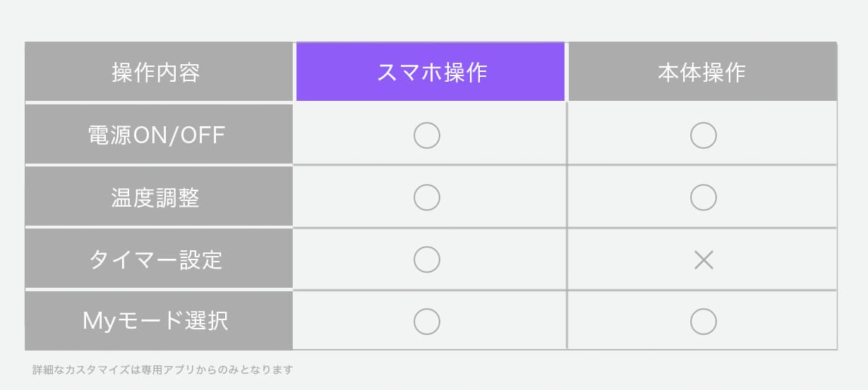Click the circle for スマホ操作 電源ON/OFF
This screenshot has width=868, height=390.
(x=427, y=135)
